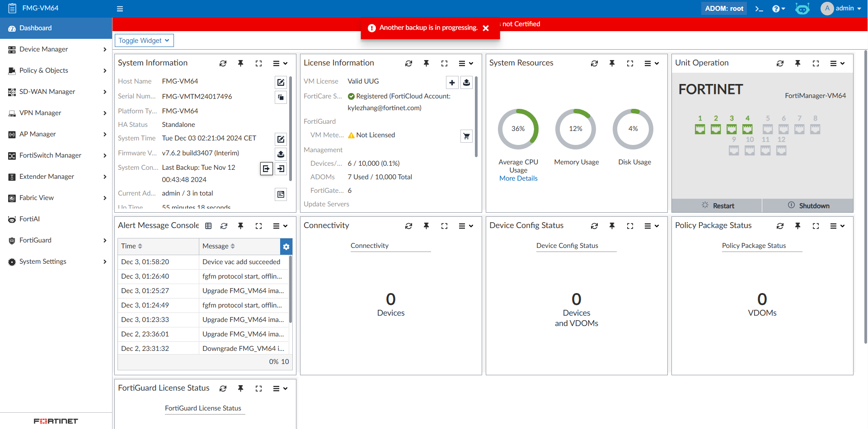Click More Details under Average CPU Usage
The image size is (868, 429).
[518, 178]
